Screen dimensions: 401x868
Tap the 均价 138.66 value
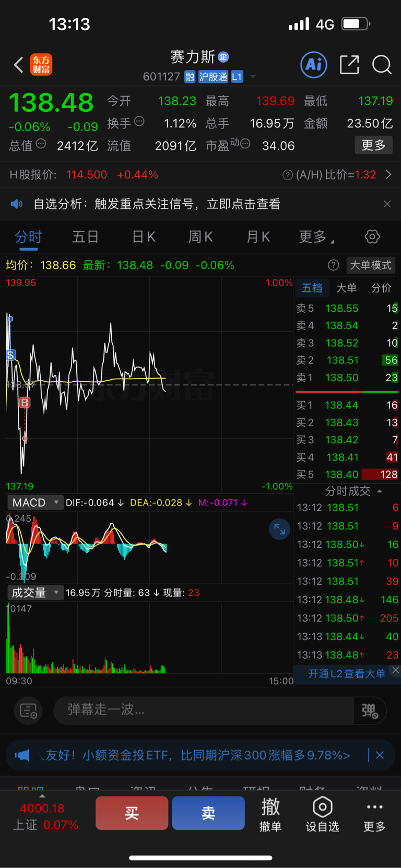(58, 265)
